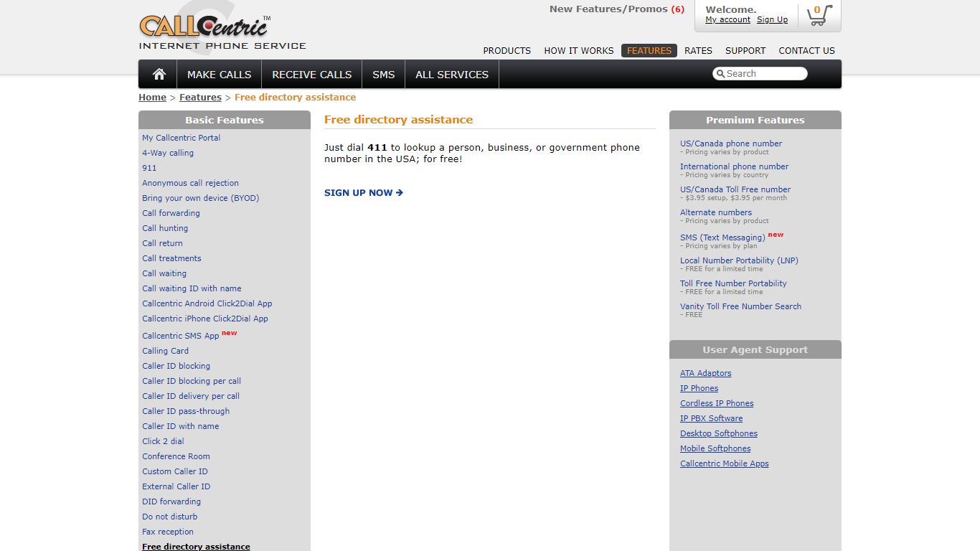Screen dimensions: 980x551
Task: Open the Products top menu
Action: coord(507,51)
